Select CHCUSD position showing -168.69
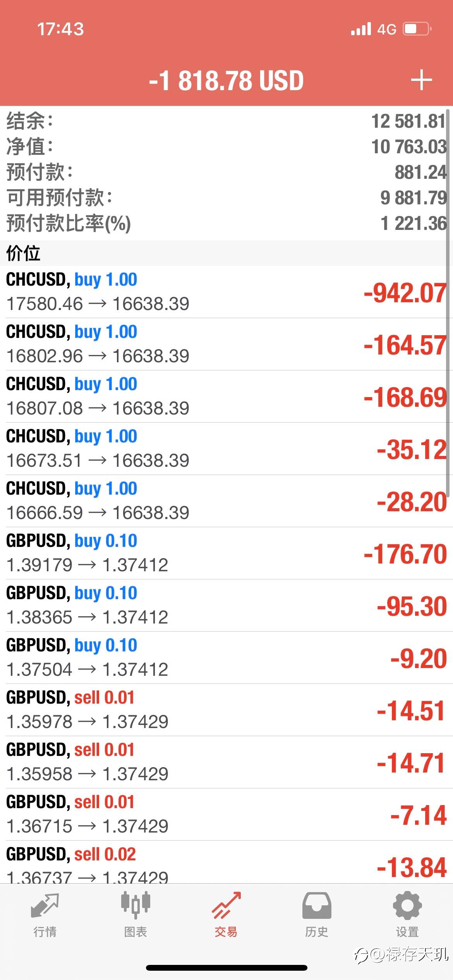453x980 pixels. point(226,396)
